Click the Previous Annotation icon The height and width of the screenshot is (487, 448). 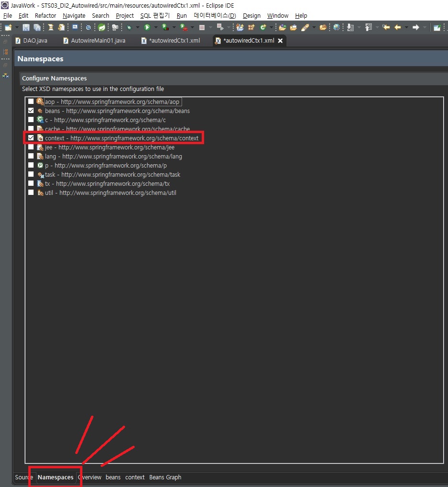tap(368, 27)
